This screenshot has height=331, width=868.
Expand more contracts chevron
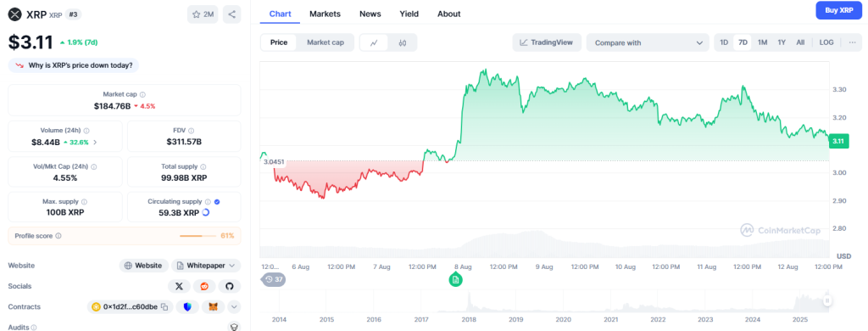[234, 306]
